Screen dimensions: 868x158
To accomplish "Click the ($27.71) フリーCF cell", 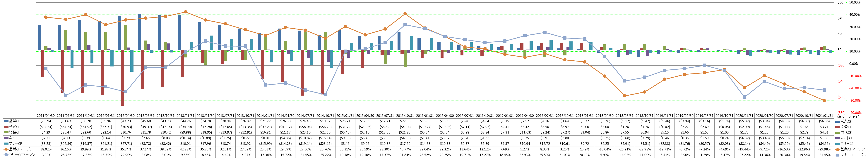I will pos(126,144).
